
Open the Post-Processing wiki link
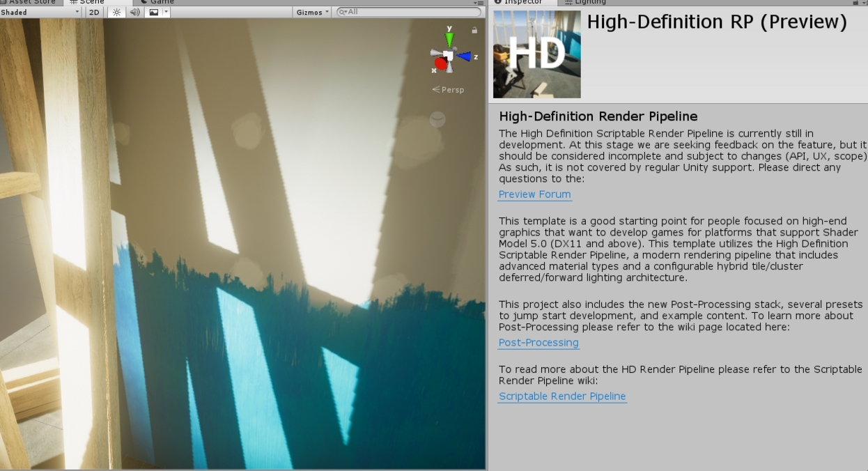[538, 343]
